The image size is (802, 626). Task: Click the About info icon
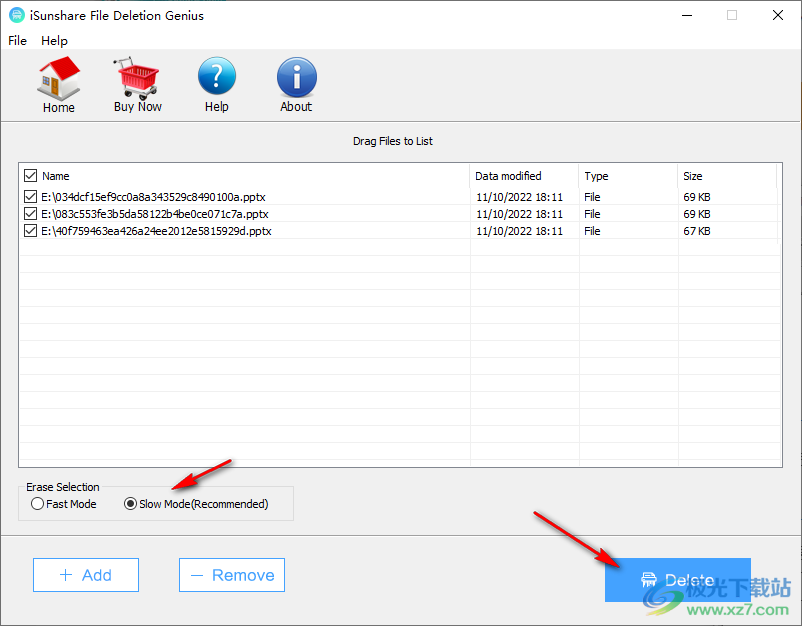(297, 85)
